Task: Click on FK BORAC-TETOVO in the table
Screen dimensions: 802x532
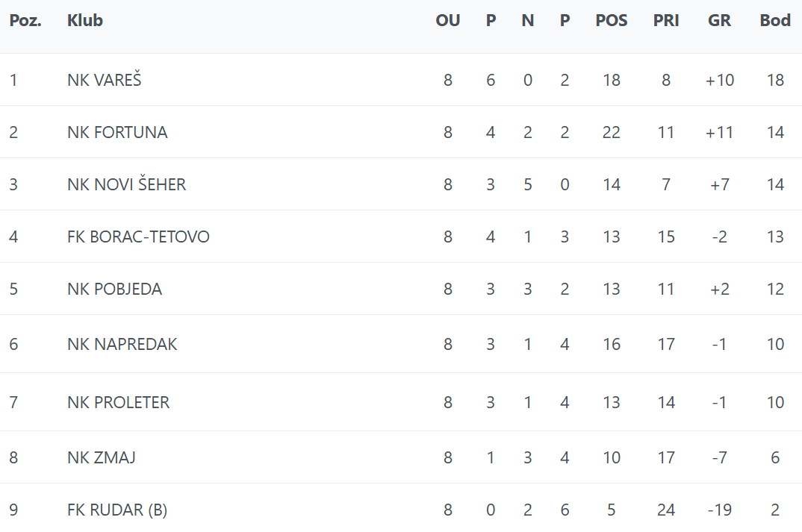Action: (x=138, y=237)
